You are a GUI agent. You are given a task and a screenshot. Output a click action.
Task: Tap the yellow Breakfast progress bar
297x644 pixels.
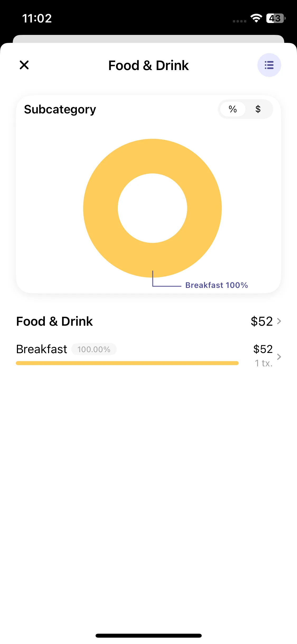coord(127,363)
